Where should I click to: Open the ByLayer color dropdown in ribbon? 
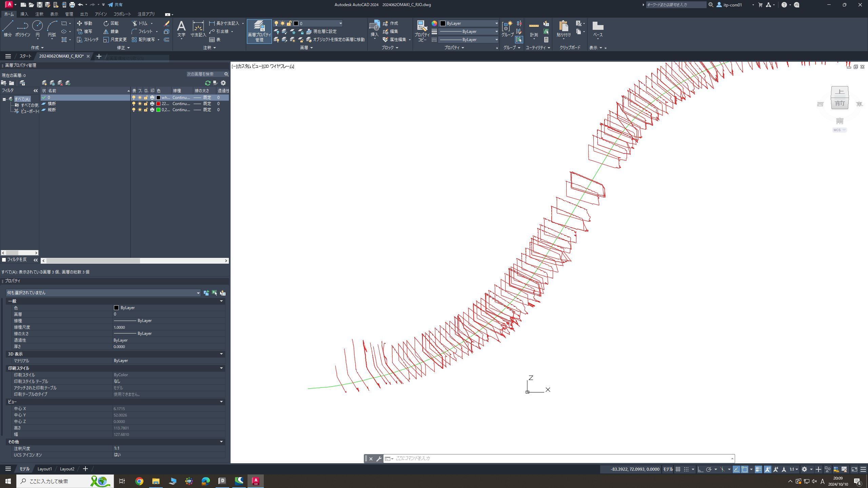point(496,23)
